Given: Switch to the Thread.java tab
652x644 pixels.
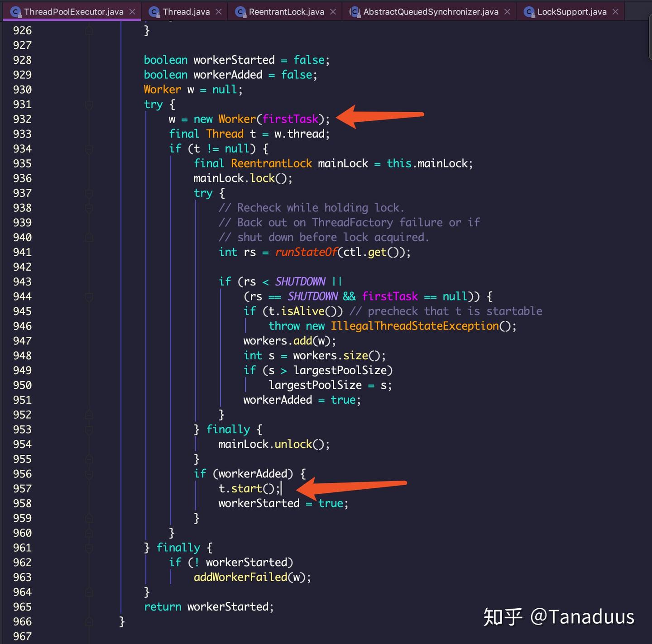Looking at the screenshot, I should [x=186, y=11].
